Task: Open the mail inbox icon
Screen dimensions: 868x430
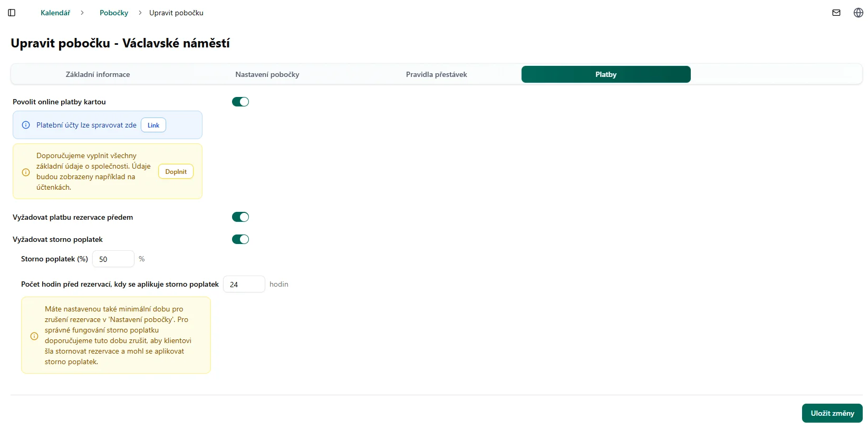Action: [836, 13]
